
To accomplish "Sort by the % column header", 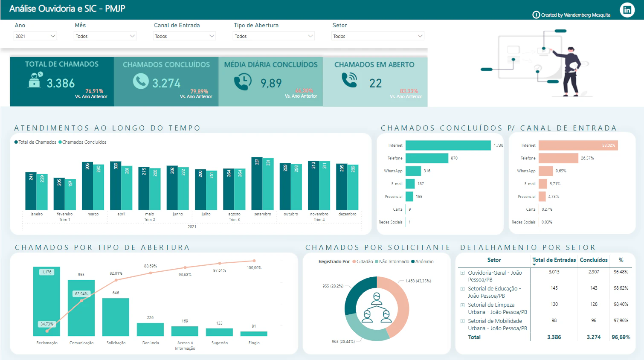I will click(621, 260).
